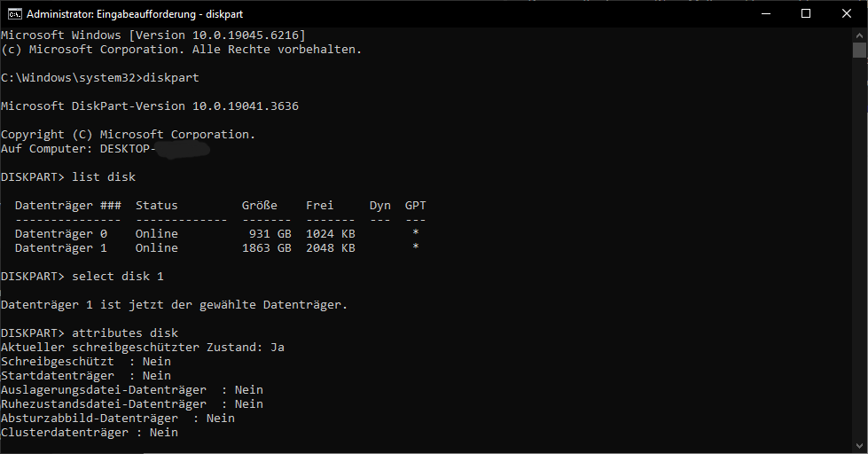
Task: Click the 'attributes disk' command line
Action: (x=90, y=333)
